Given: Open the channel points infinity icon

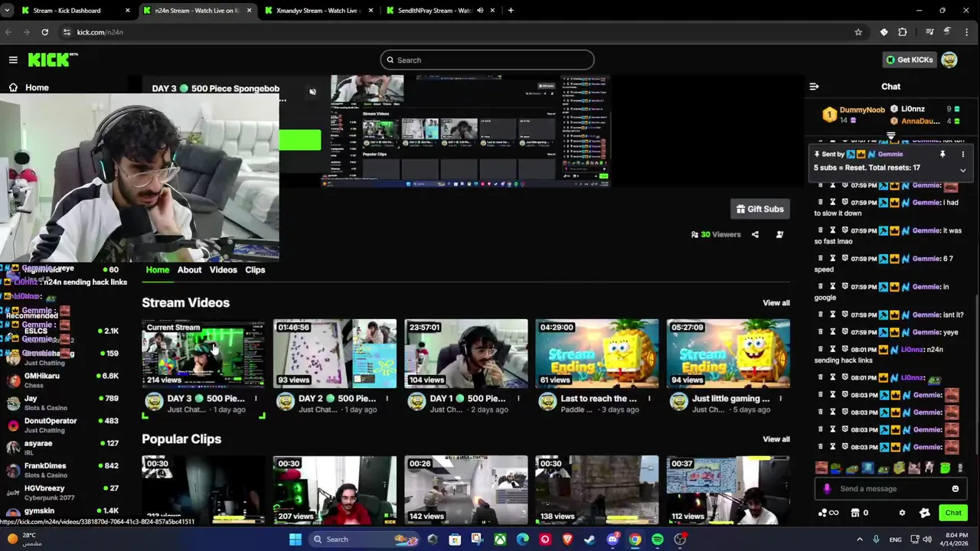Looking at the screenshot, I should [828, 513].
